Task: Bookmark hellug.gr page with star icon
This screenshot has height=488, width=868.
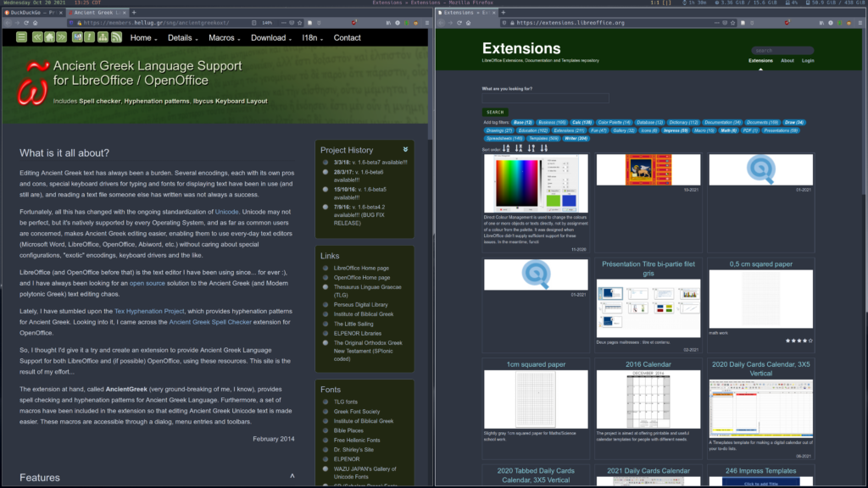Action: pos(300,23)
